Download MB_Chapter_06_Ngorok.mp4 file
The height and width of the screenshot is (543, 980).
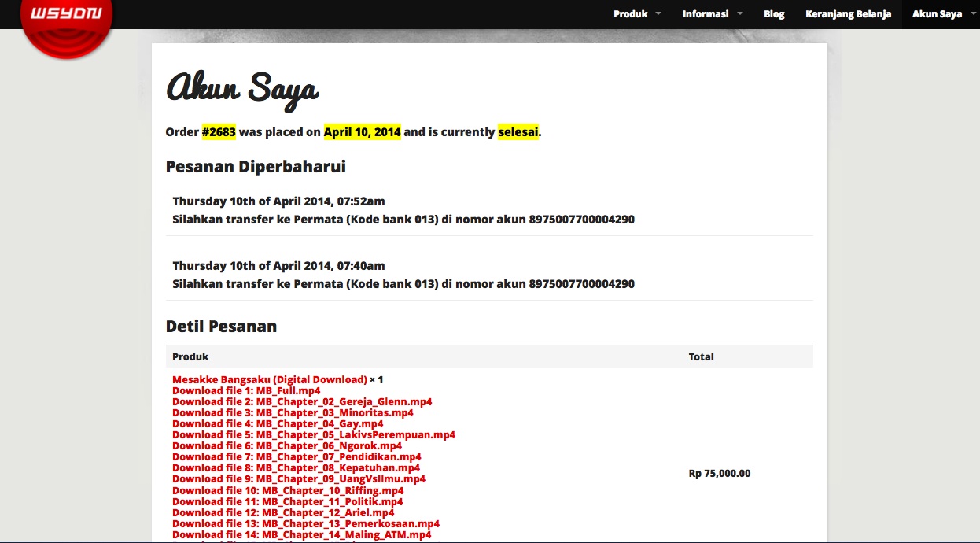coord(286,445)
